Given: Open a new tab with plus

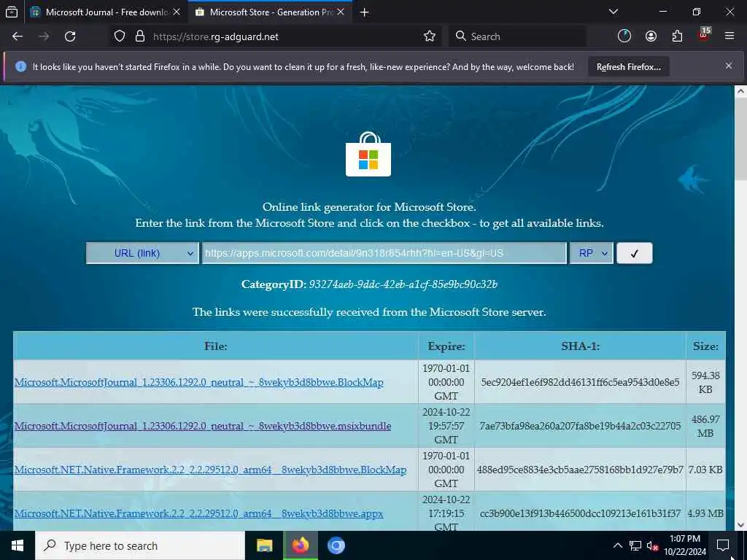Looking at the screenshot, I should point(365,12).
